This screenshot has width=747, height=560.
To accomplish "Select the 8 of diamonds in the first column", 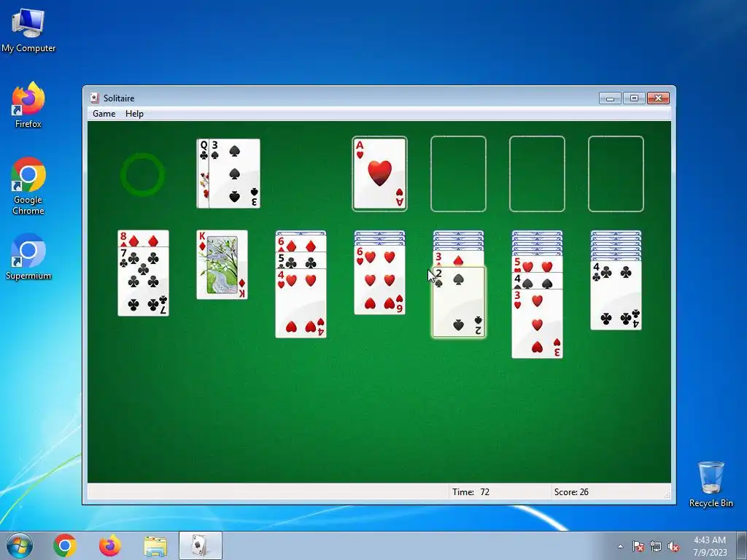I will pyautogui.click(x=143, y=238).
